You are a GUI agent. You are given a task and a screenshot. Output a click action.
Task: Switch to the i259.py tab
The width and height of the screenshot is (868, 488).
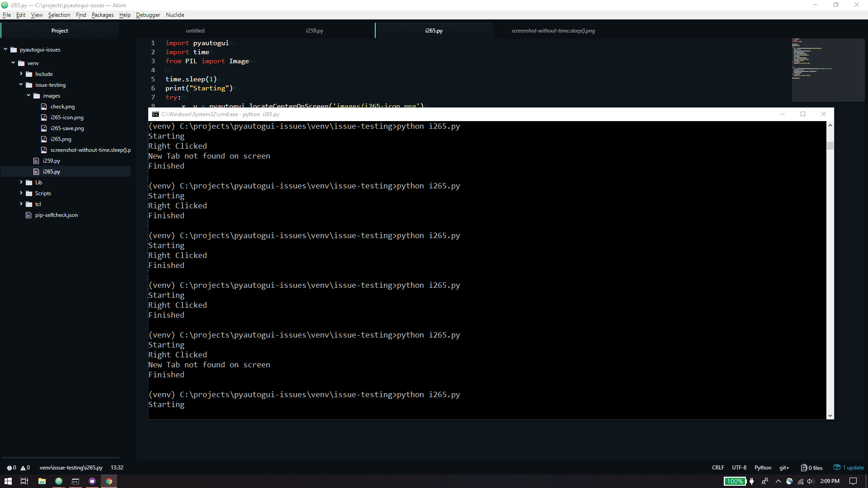click(x=315, y=30)
